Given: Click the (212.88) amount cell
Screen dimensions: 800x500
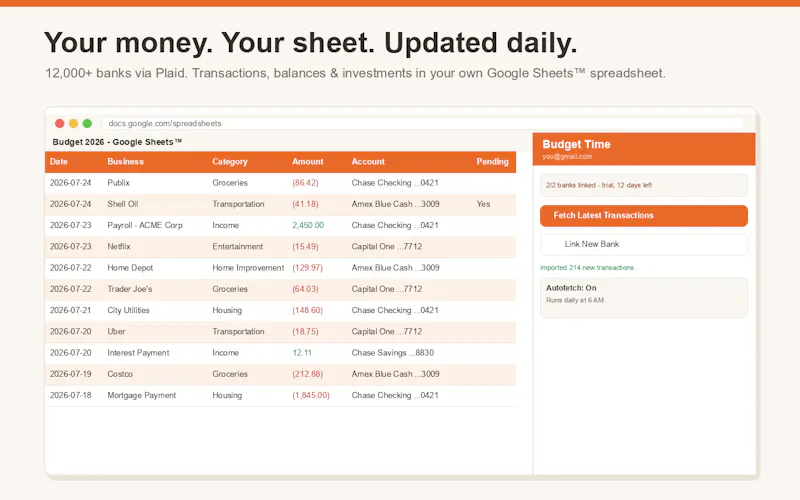Looking at the screenshot, I should [308, 374].
